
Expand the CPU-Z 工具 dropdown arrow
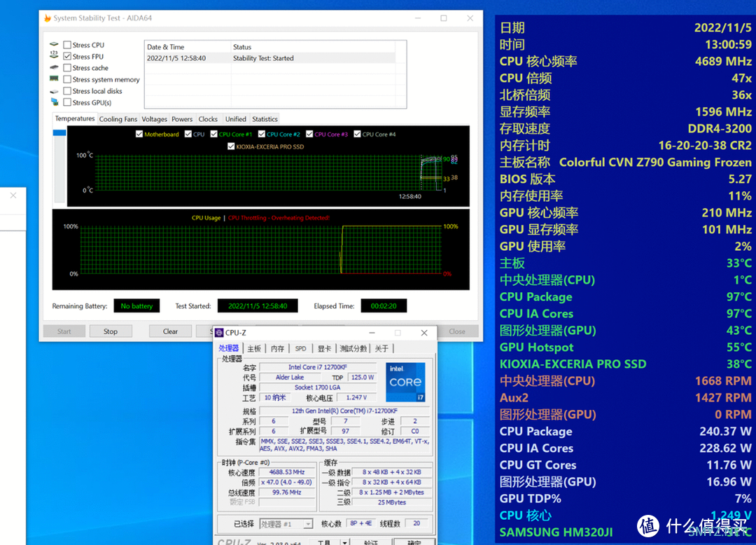[344, 543]
